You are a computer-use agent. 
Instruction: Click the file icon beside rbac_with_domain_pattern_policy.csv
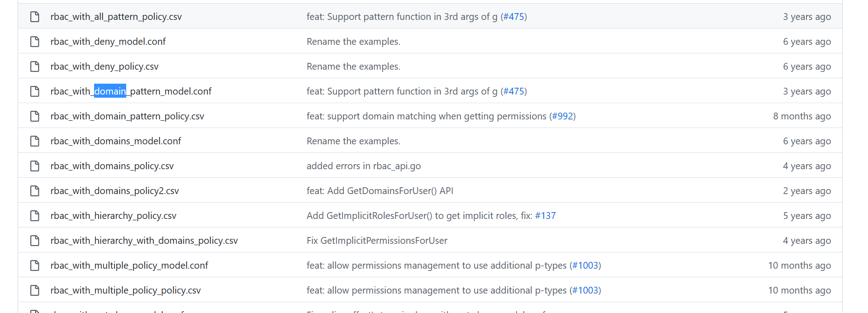[35, 116]
